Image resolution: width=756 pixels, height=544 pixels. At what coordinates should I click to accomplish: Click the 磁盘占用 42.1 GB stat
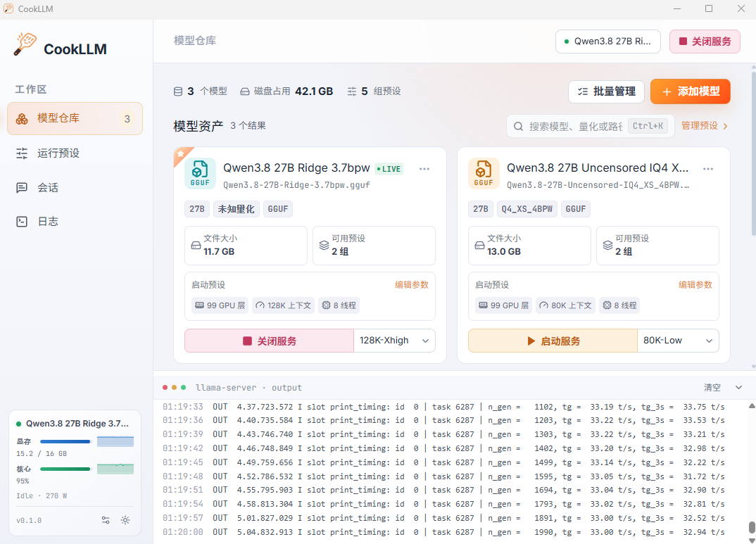286,91
